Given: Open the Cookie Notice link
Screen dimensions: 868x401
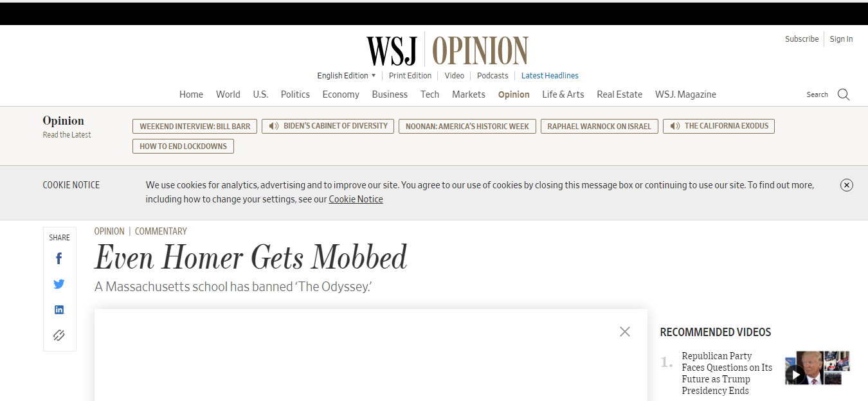Looking at the screenshot, I should click(356, 199).
